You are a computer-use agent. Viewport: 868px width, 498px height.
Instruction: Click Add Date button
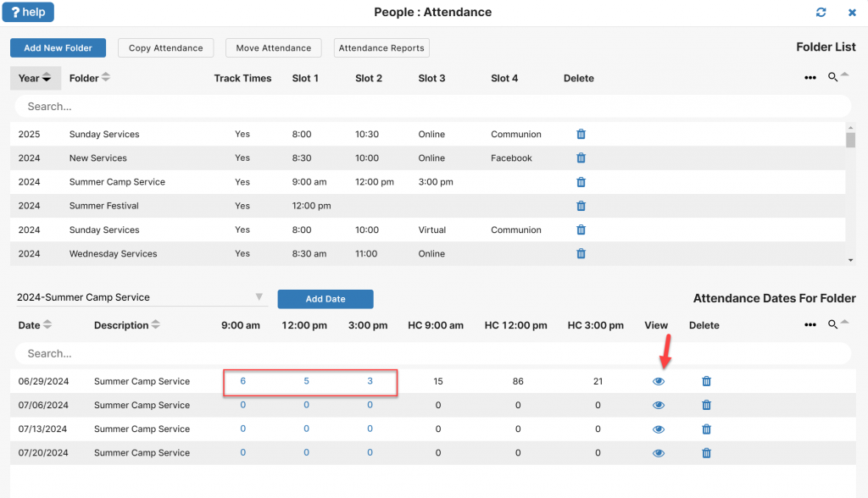click(x=325, y=299)
